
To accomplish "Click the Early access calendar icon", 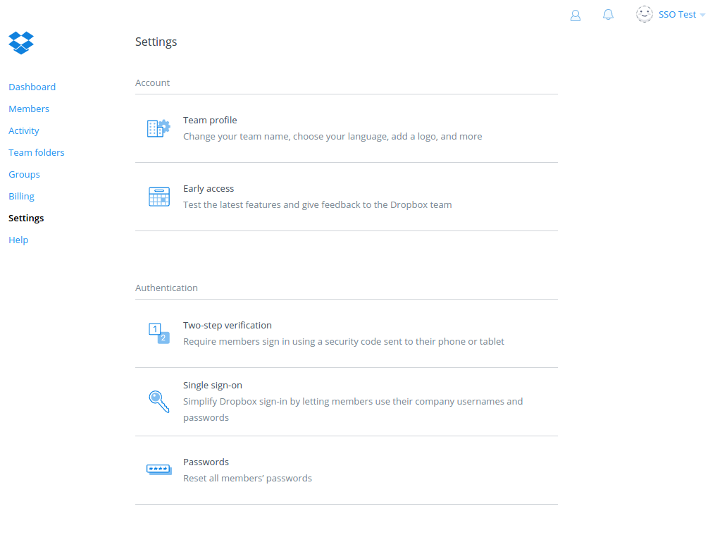I will pos(159,197).
